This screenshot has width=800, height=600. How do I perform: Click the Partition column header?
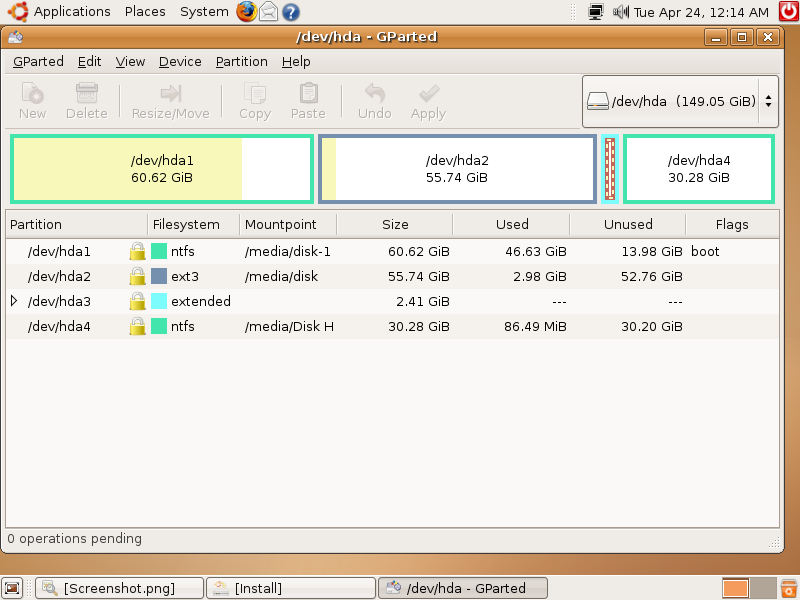pyautogui.click(x=77, y=224)
